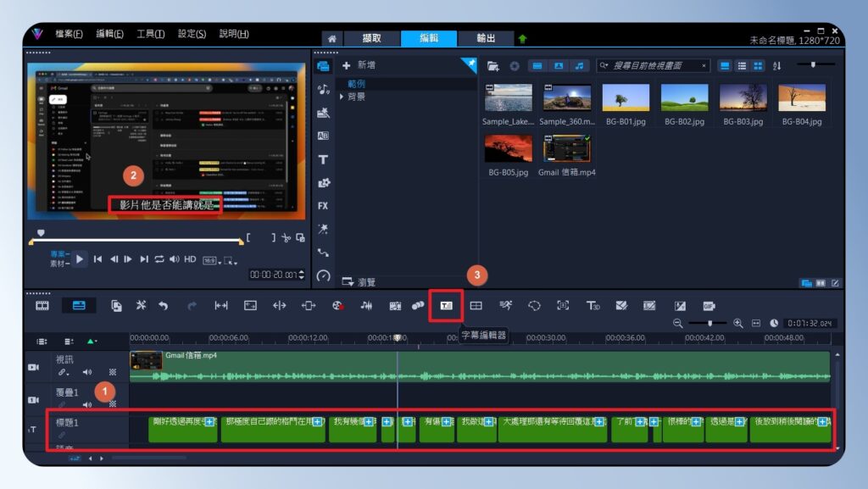Click in the library search field
The image size is (868, 489).
click(x=655, y=66)
